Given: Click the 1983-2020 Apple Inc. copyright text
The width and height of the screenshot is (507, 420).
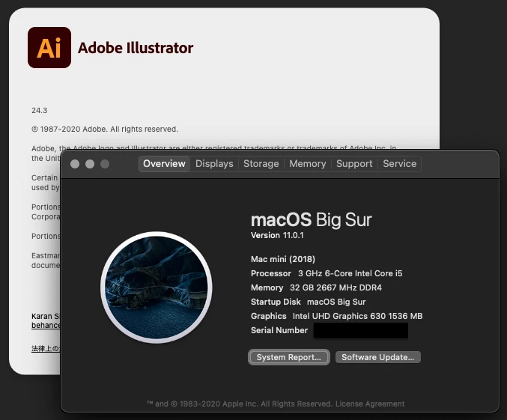Looking at the screenshot, I should click(x=240, y=404).
